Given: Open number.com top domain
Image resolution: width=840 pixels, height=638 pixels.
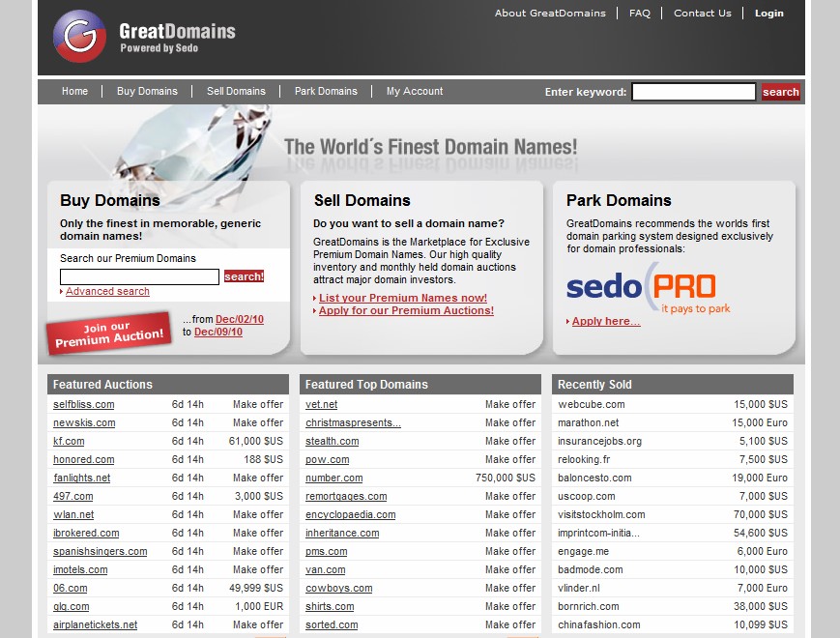Looking at the screenshot, I should coord(334,478).
